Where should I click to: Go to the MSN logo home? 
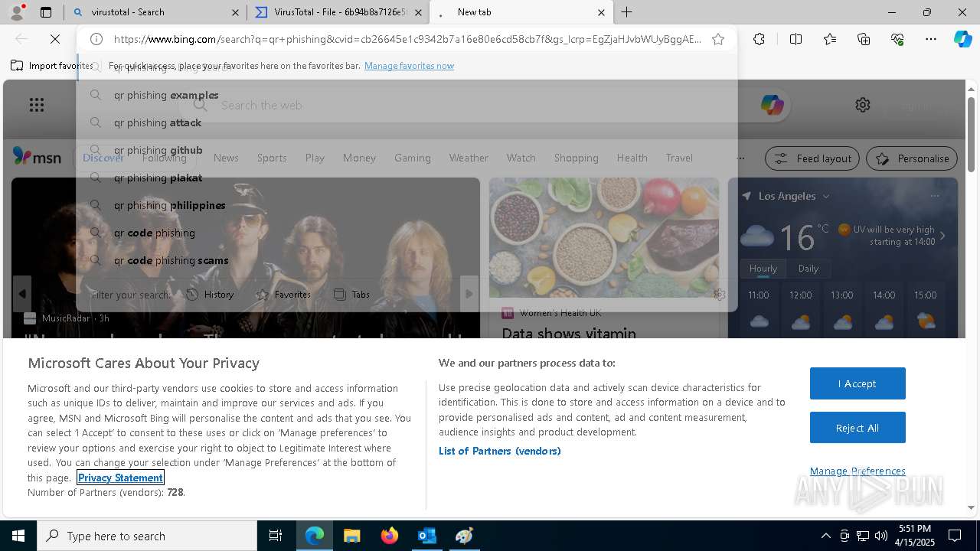pos(37,157)
